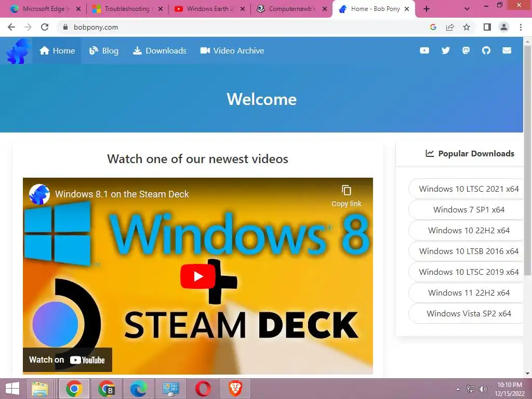Screen dimensions: 532x399
Task: Open the Twitter icon in site header
Action: tap(445, 50)
